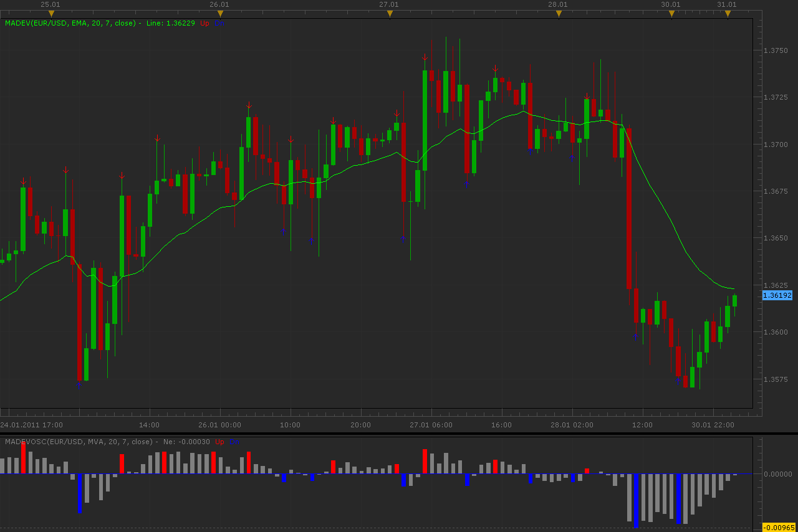Click the yellow -0.00965 oscillator value tag

click(x=779, y=527)
